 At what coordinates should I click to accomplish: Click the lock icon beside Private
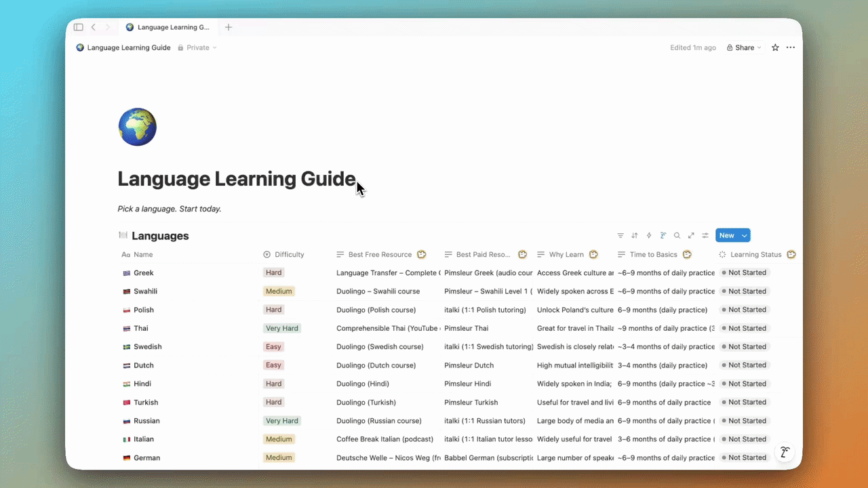181,48
